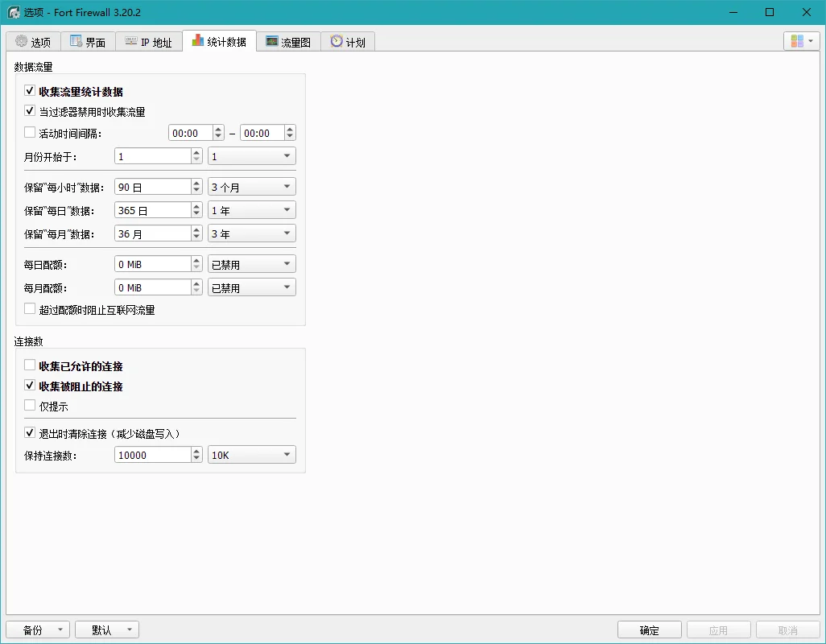Switch to the 流量图 tab

point(288,42)
